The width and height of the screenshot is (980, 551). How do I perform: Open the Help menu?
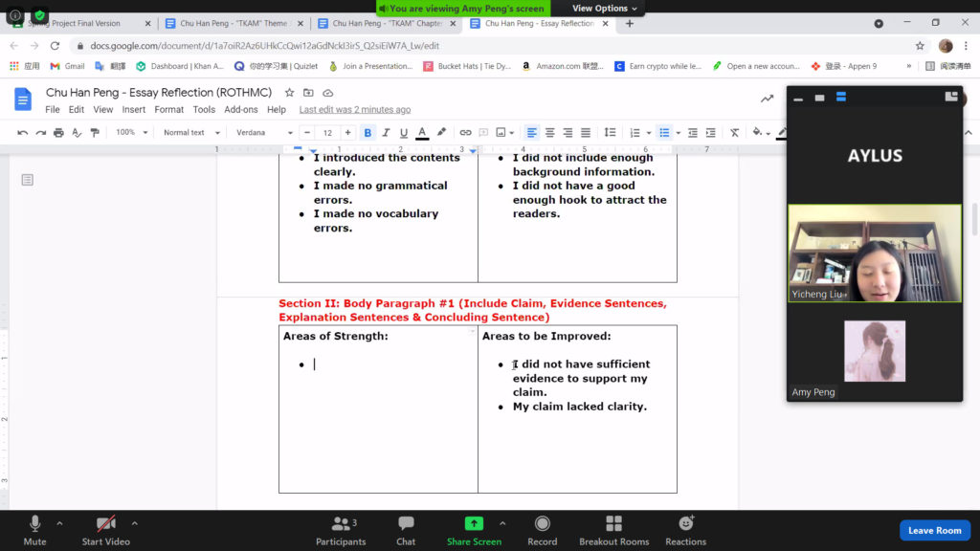277,109
